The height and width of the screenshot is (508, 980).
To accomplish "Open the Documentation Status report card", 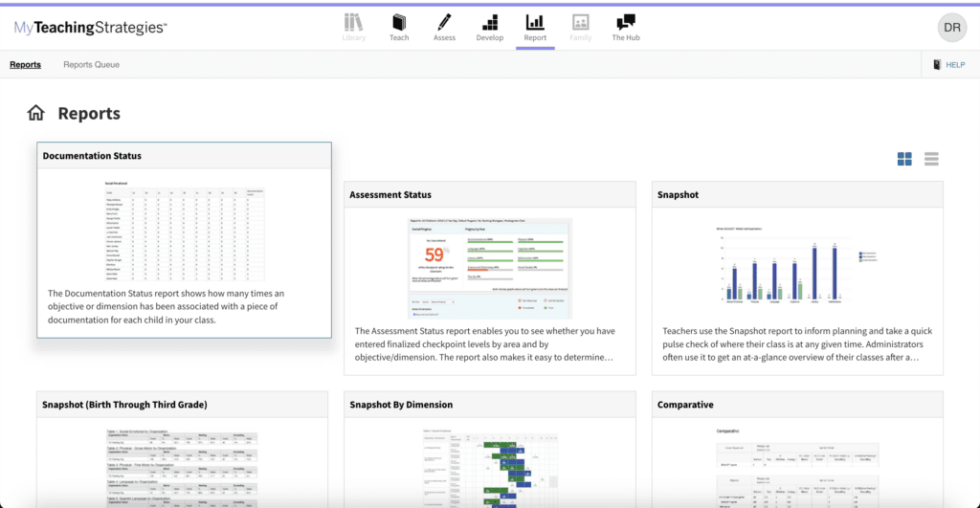I will [184, 239].
